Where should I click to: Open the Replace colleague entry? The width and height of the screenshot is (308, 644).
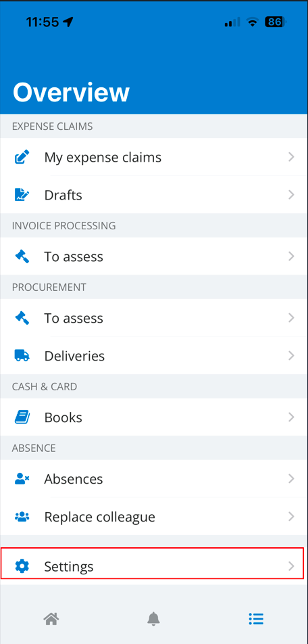[x=154, y=516]
